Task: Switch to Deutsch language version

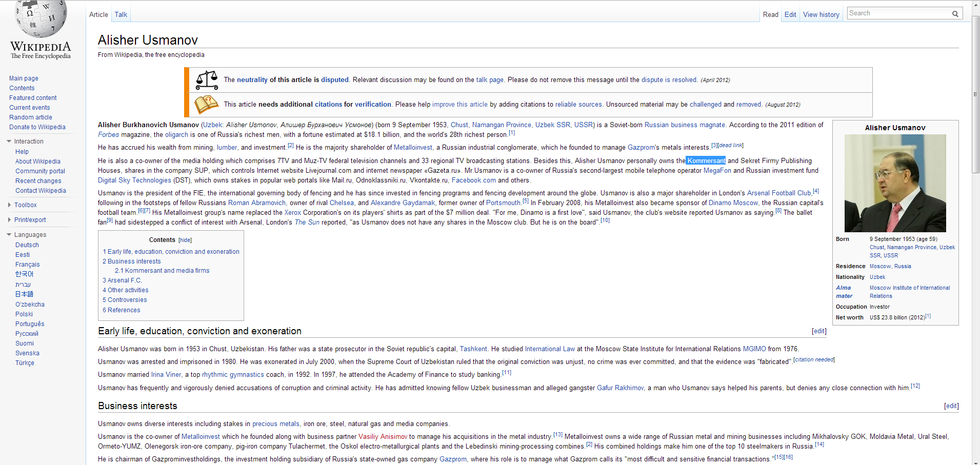Action: (x=27, y=245)
